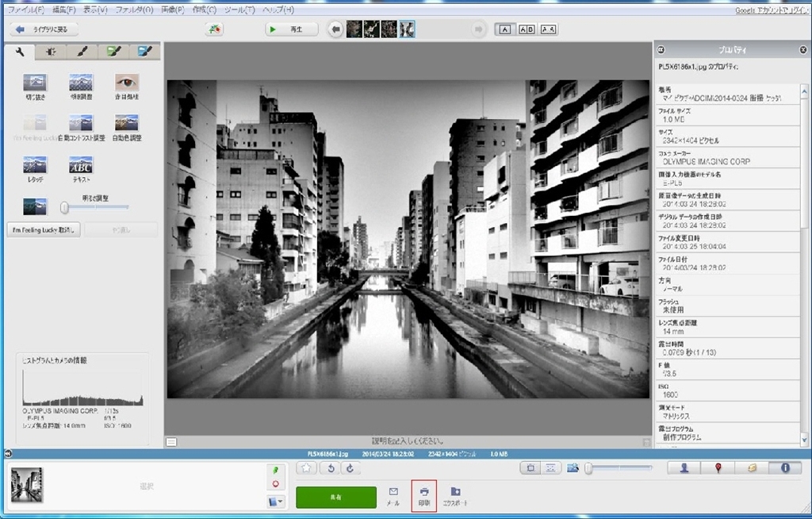Click the caption field 説明を記入してください

click(408, 441)
